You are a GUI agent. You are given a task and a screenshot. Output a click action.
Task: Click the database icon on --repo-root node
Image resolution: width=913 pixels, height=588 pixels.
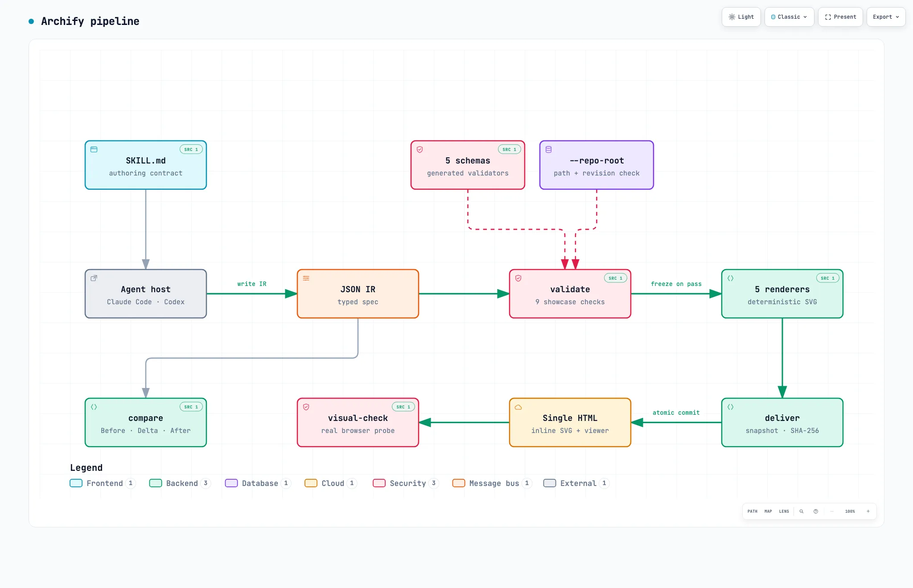[x=549, y=150]
